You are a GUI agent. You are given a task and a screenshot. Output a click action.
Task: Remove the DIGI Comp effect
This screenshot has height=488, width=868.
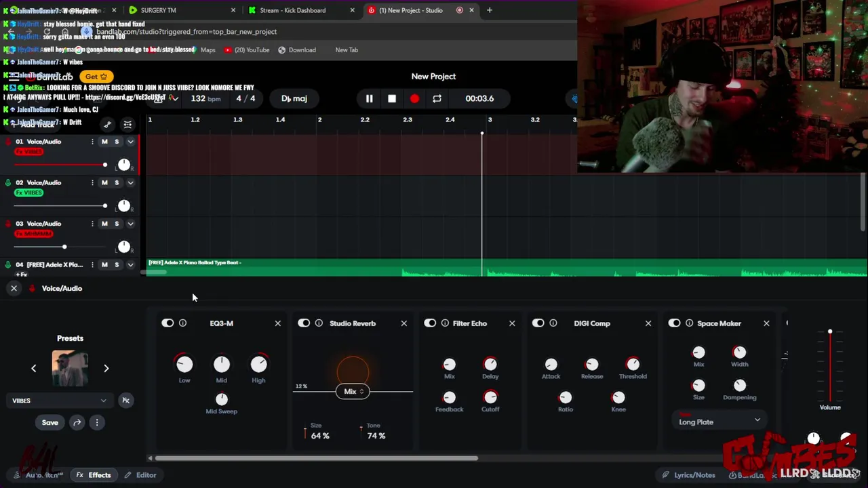pyautogui.click(x=648, y=323)
